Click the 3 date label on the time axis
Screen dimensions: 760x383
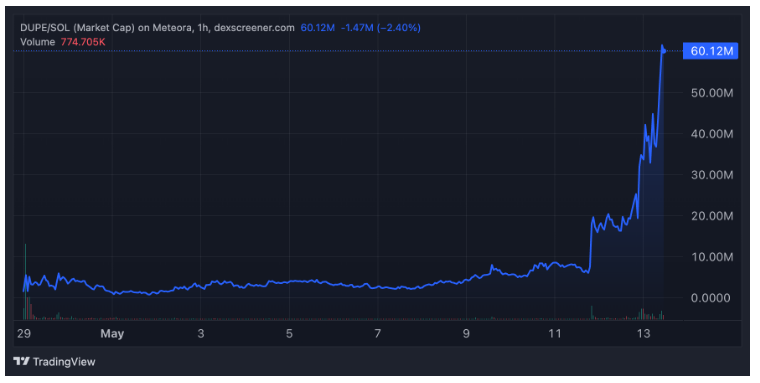click(201, 334)
